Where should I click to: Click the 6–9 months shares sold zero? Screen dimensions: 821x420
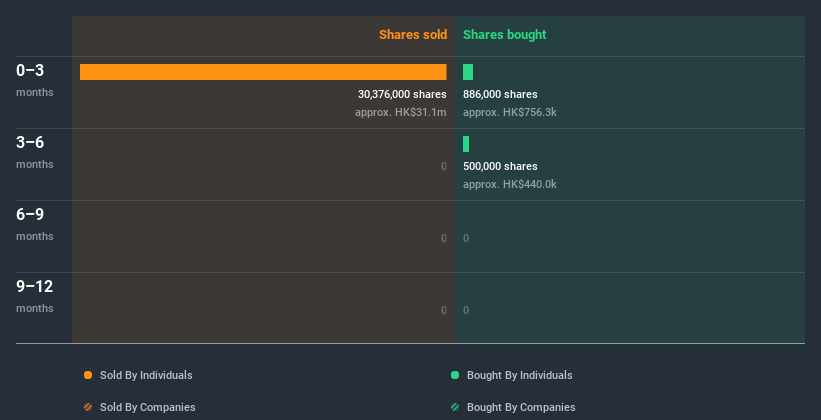pos(444,238)
